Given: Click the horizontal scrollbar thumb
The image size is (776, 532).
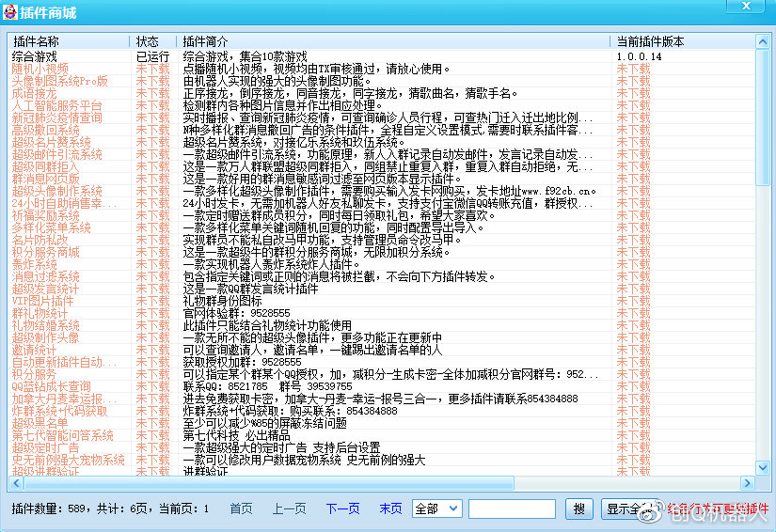Looking at the screenshot, I should (x=269, y=483).
